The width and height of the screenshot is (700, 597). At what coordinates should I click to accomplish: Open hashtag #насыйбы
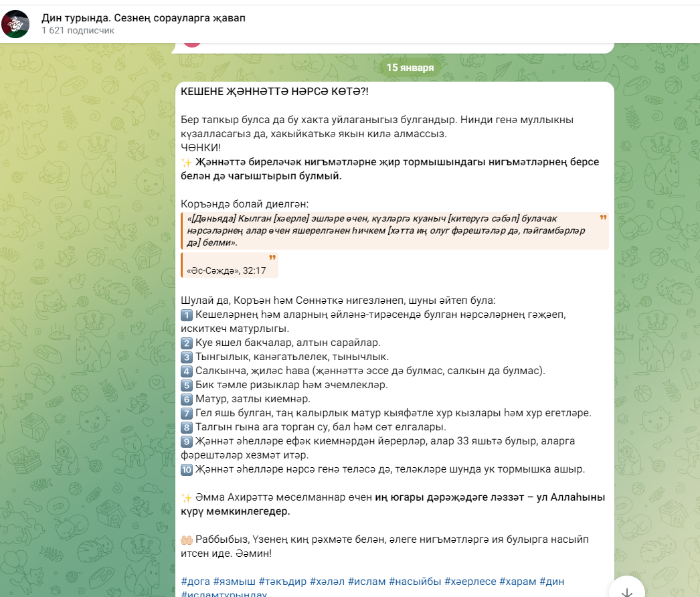pyautogui.click(x=415, y=582)
